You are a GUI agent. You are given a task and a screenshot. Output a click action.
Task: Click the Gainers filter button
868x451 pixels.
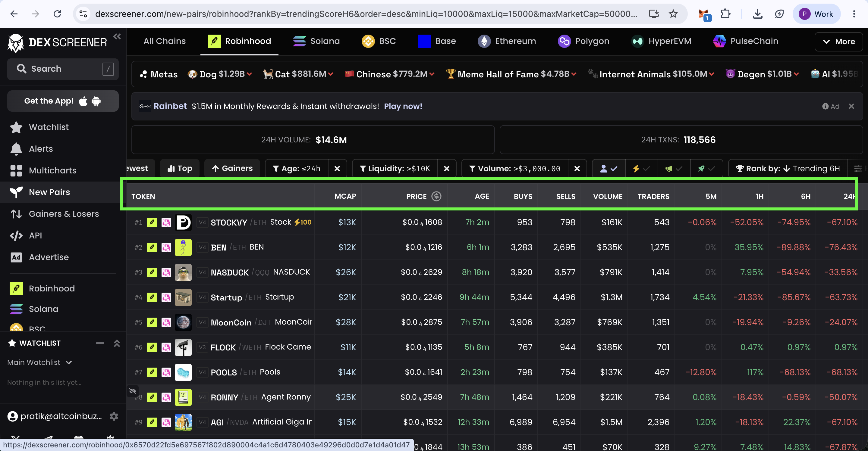pyautogui.click(x=232, y=169)
